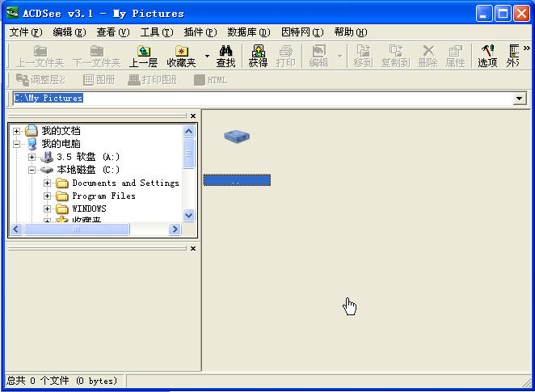Open the Edit toolbar dropdown arrow

point(340,56)
